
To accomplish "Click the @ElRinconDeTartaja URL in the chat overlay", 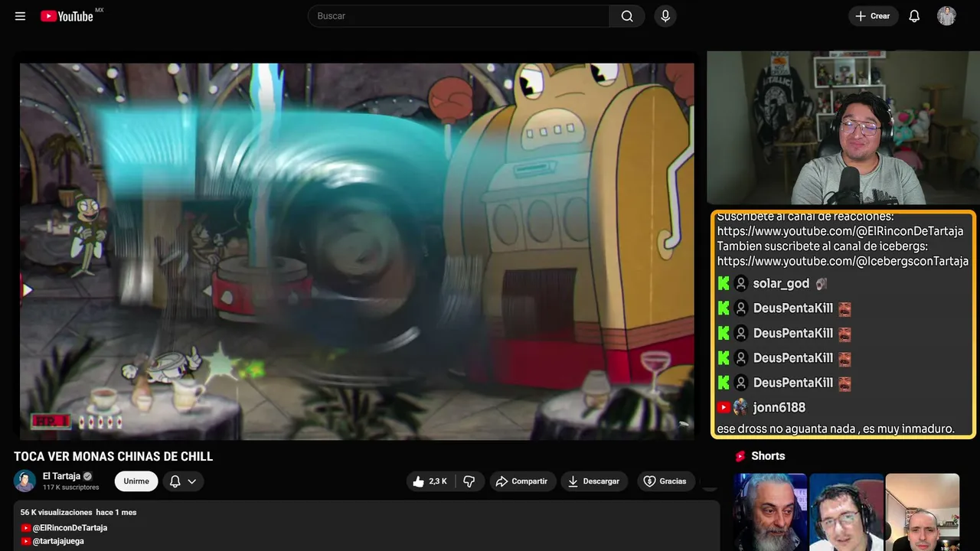I will pos(840,231).
